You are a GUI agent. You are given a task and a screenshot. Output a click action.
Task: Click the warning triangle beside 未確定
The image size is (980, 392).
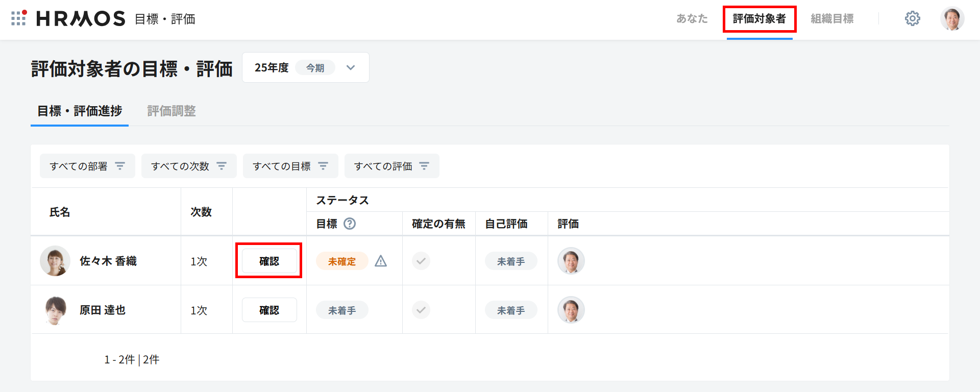[381, 261]
